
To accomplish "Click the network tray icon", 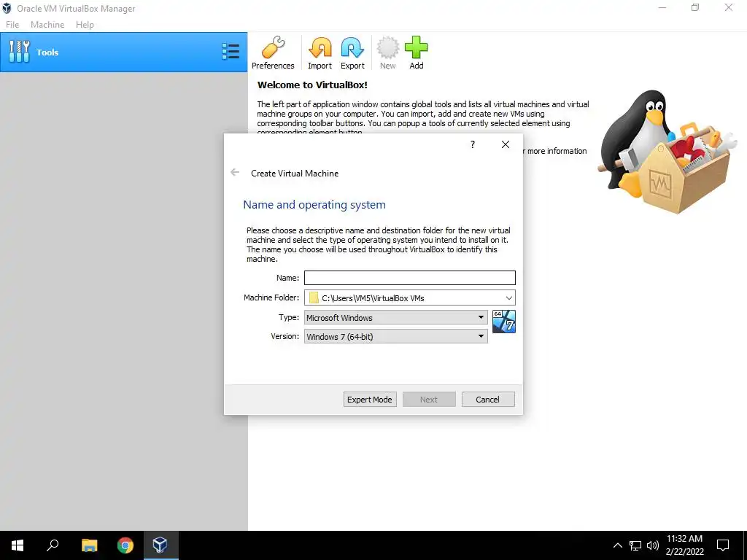I will [x=635, y=545].
